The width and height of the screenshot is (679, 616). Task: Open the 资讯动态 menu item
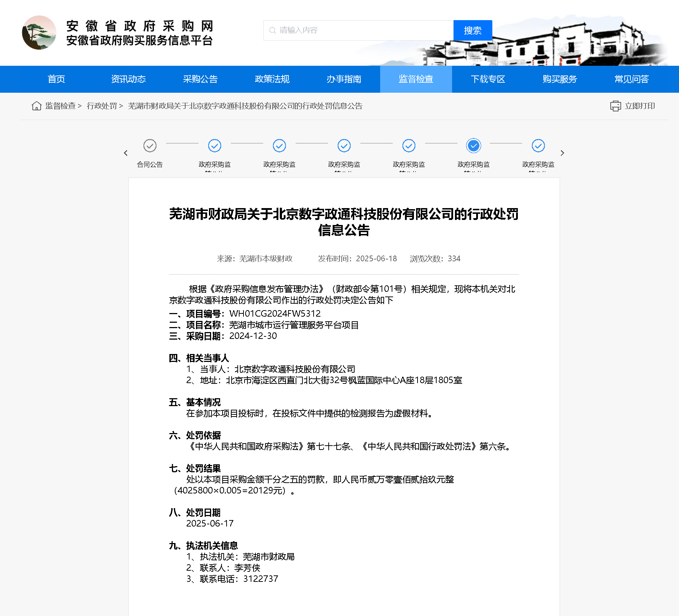coord(128,79)
